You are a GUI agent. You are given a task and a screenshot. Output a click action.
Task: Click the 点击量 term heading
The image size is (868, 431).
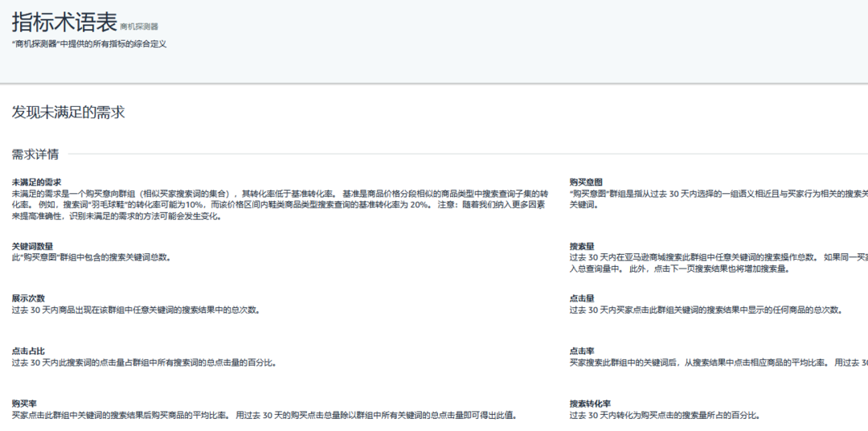pyautogui.click(x=582, y=298)
